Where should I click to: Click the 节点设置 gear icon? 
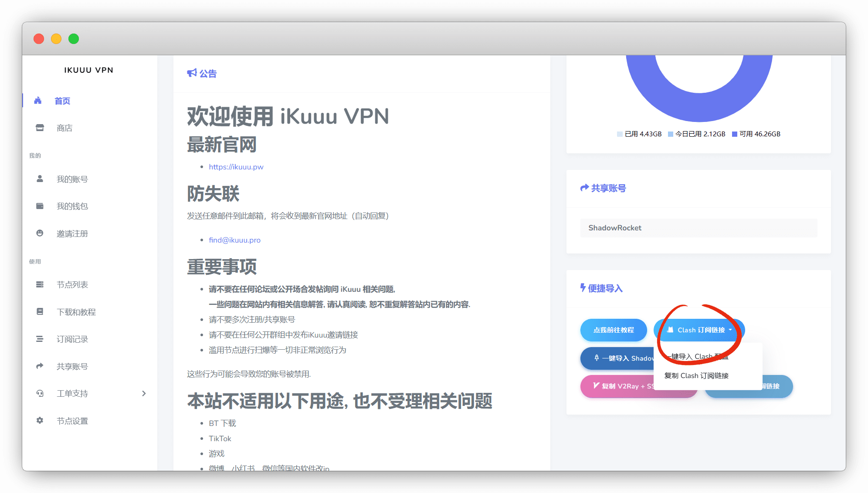[40, 420]
